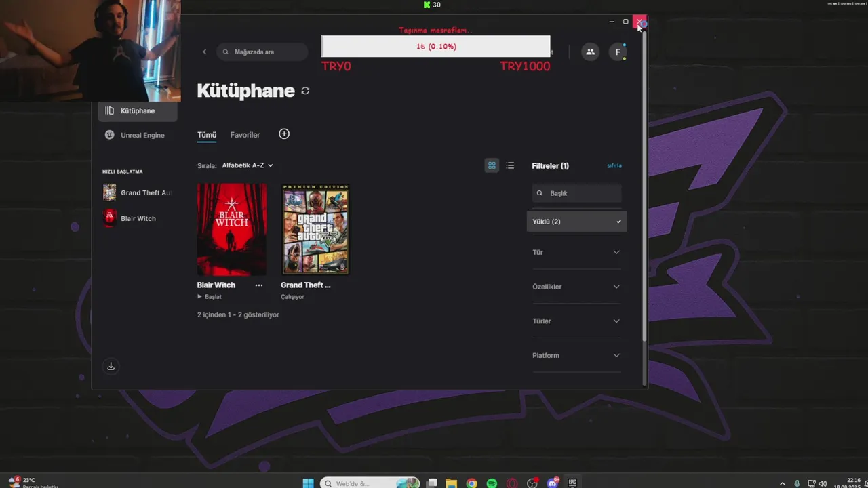Open Google Chrome from the taskbar
Screen dimensions: 868x488
click(x=472, y=483)
